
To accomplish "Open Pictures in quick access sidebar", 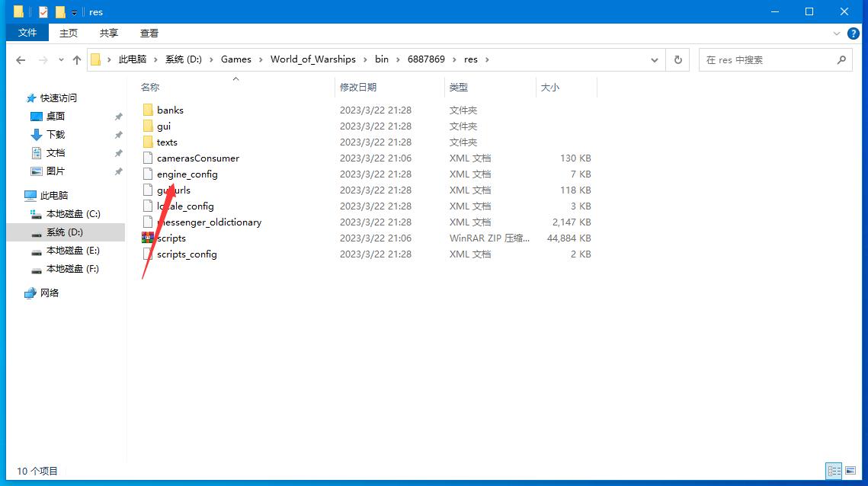I will coord(56,171).
